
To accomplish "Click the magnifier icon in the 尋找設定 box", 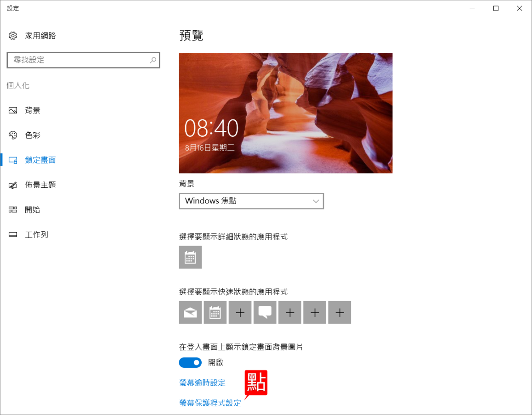I will click(x=153, y=60).
